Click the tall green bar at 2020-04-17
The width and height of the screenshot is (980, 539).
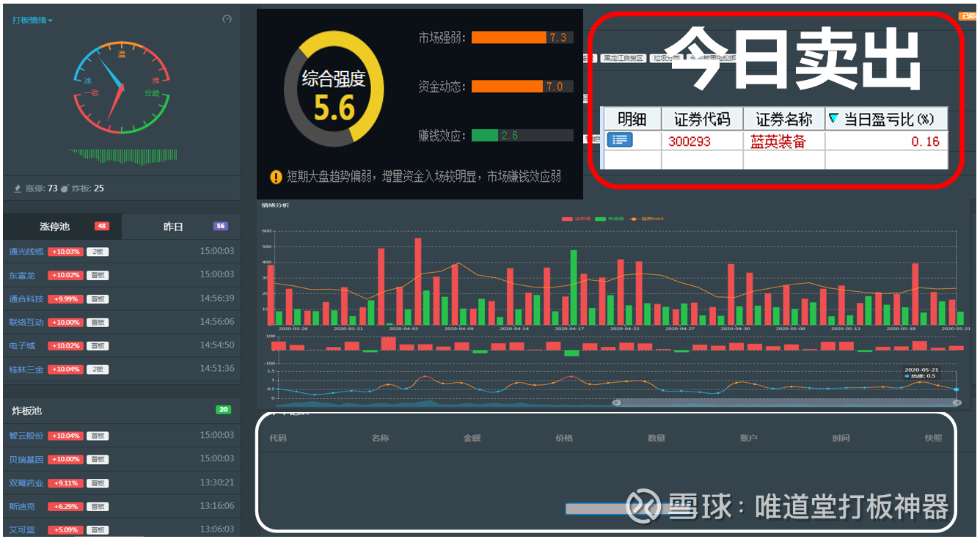click(x=574, y=287)
